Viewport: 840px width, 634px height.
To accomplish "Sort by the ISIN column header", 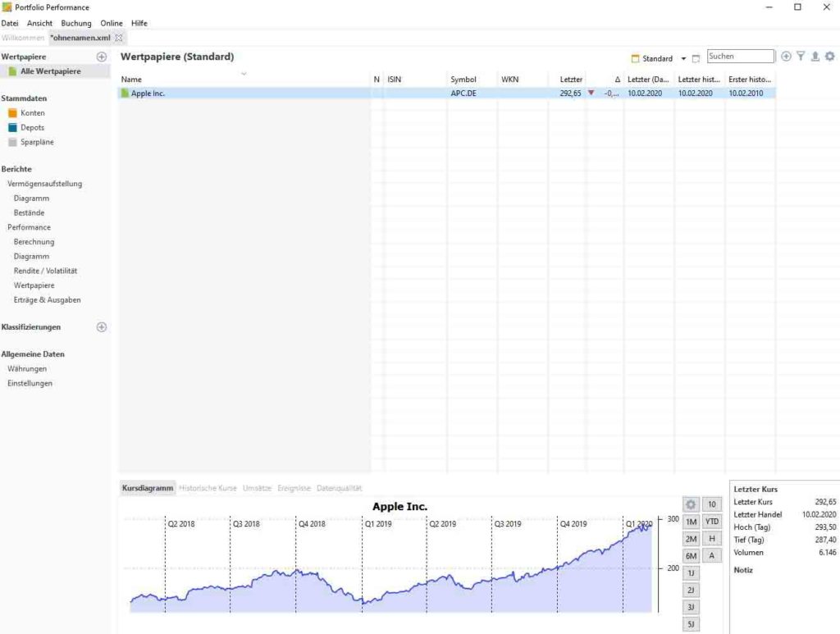I will (415, 80).
